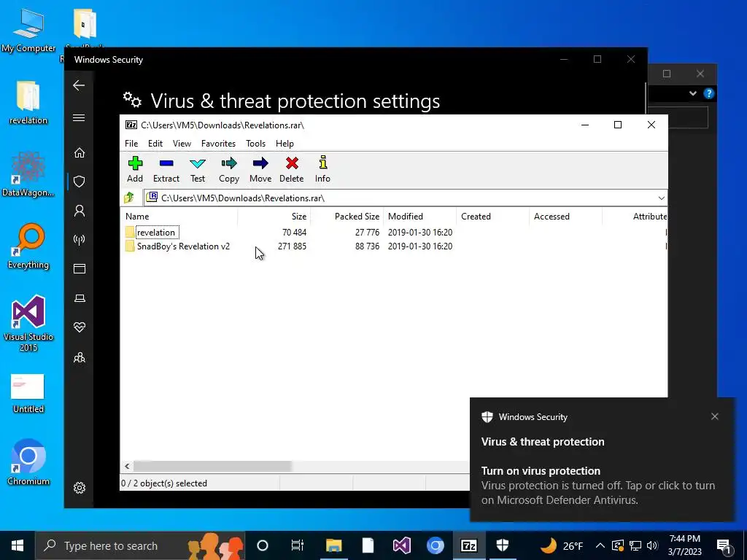The image size is (747, 560).
Task: Dismiss the Windows Security notification
Action: click(x=715, y=416)
